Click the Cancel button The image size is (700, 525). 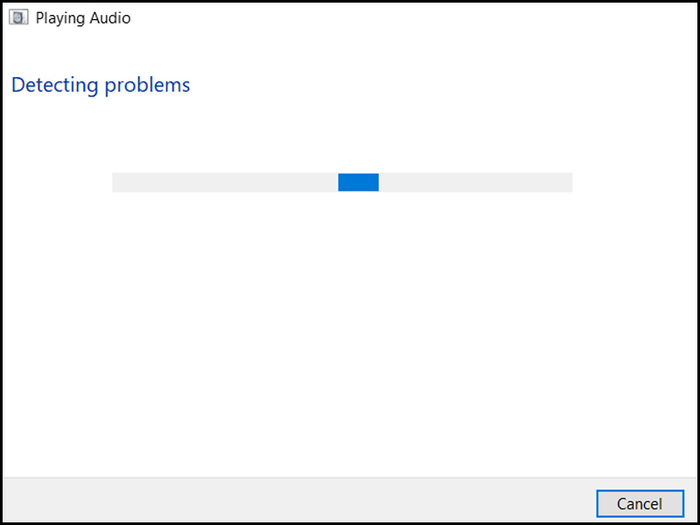click(640, 504)
